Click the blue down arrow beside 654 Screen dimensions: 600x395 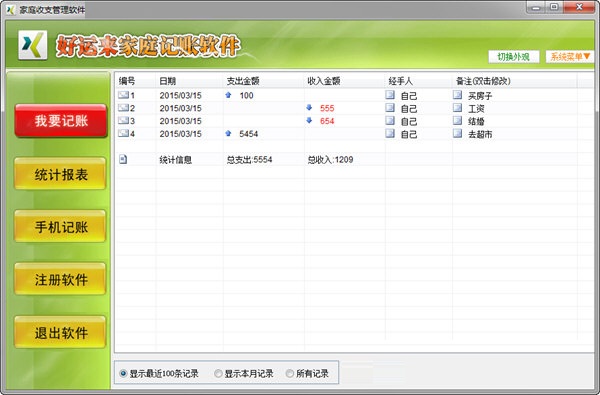[x=309, y=121]
